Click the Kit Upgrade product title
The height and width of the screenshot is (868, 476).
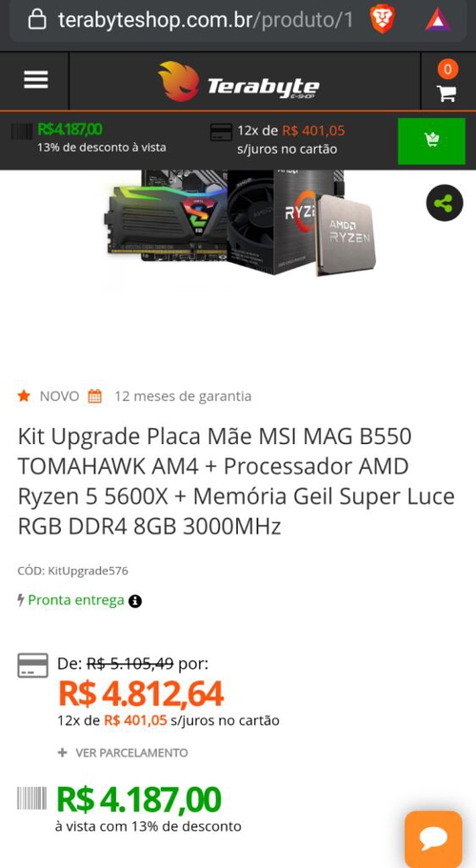pyautogui.click(x=236, y=481)
